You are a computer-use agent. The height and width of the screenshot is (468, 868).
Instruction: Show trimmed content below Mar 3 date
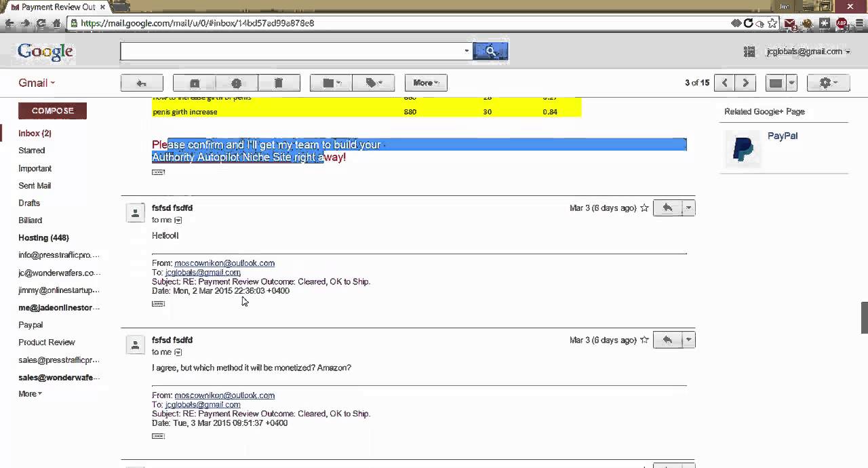tap(158, 436)
